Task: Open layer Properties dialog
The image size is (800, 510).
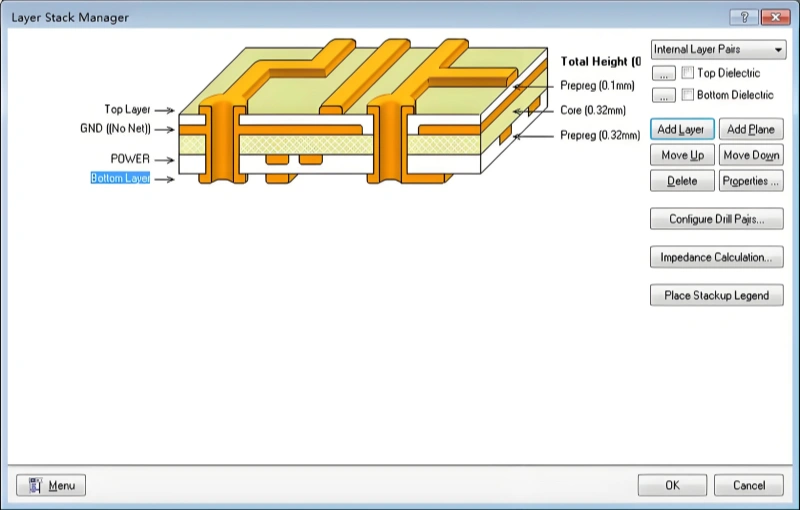Action: click(750, 181)
